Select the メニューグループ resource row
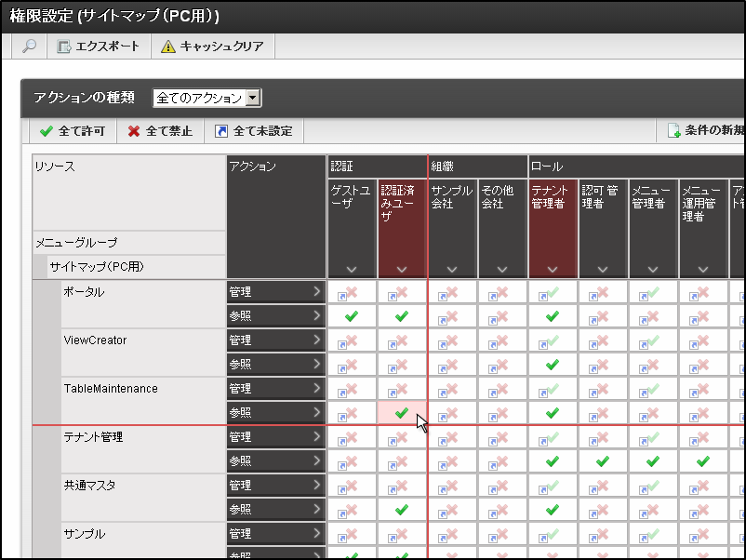Screen dimensions: 746x560 tap(129, 243)
